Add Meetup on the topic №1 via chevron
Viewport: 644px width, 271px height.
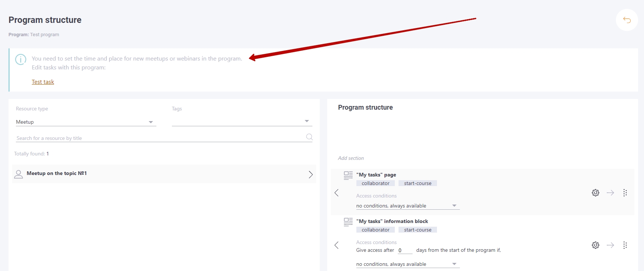311,175
